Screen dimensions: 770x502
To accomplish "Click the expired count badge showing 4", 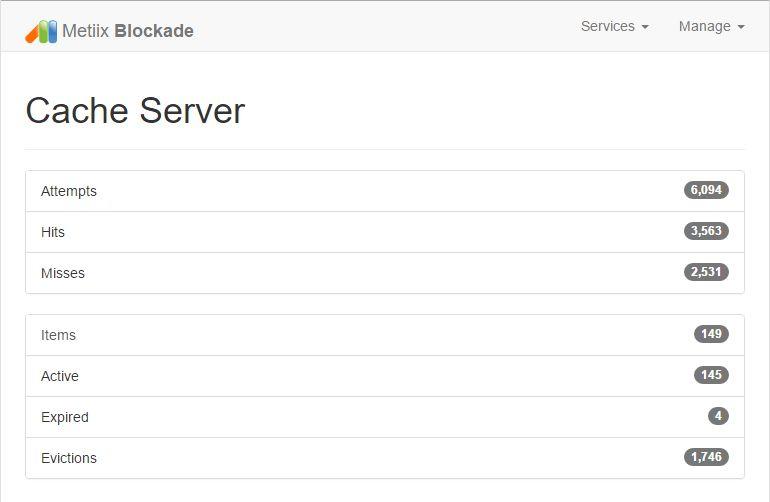I will pos(718,416).
